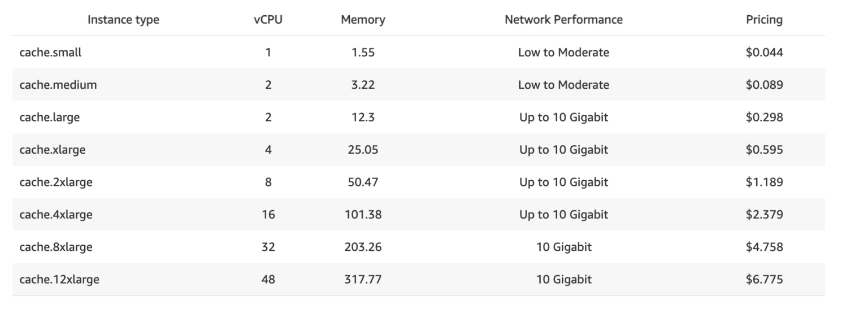This screenshot has width=868, height=313.
Task: Click the cache.large instance name
Action: (x=50, y=118)
